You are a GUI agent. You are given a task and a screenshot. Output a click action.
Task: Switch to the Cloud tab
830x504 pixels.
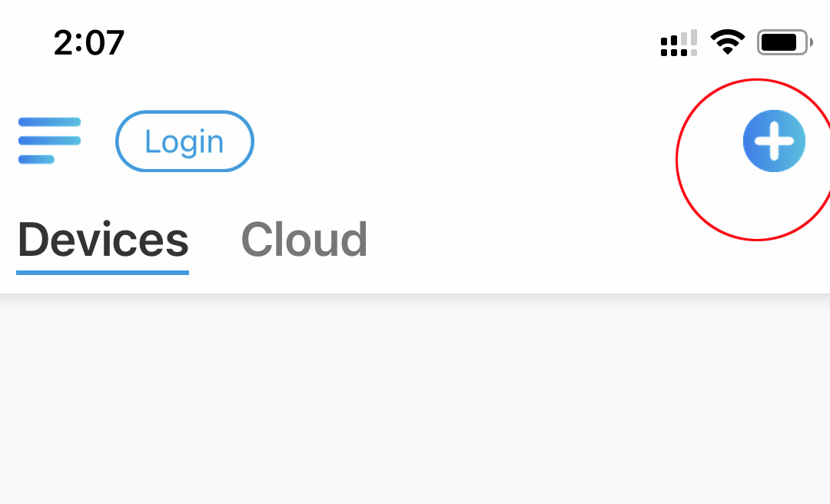click(x=304, y=240)
